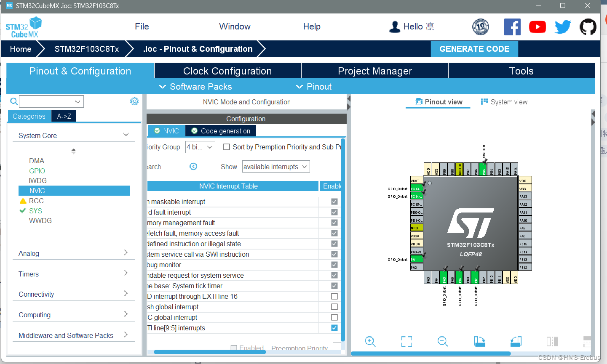Enable flash global interrupt checkbox

(x=334, y=307)
